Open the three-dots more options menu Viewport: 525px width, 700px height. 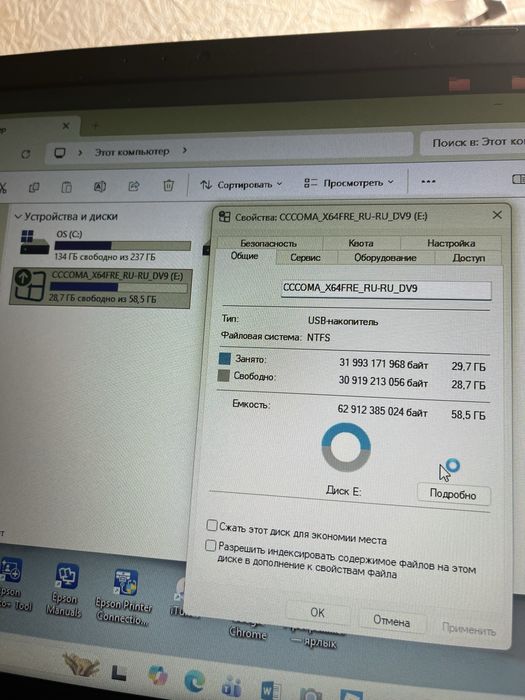click(x=428, y=182)
